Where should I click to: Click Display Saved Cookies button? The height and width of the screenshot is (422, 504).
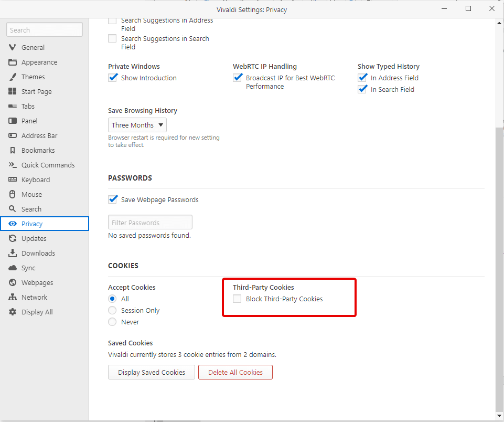point(152,372)
